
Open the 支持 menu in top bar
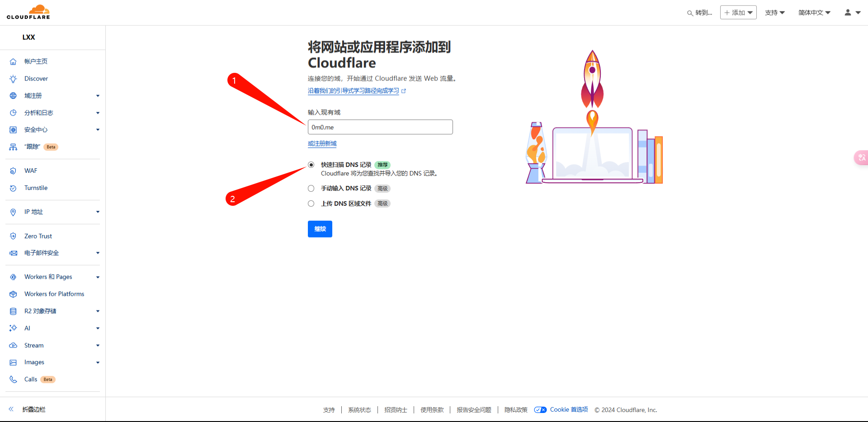(x=774, y=13)
